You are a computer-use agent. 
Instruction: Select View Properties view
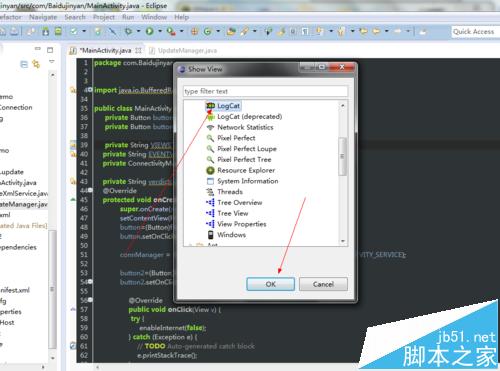click(236, 224)
